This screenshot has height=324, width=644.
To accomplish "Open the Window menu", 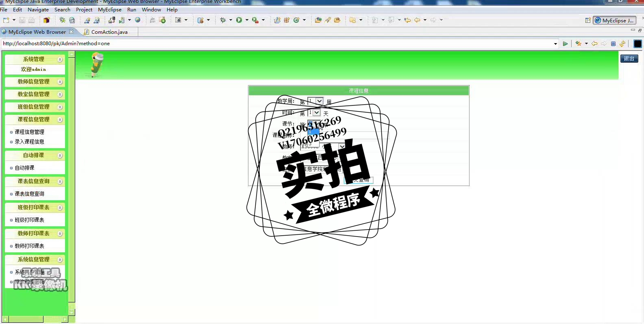I will pos(151,9).
